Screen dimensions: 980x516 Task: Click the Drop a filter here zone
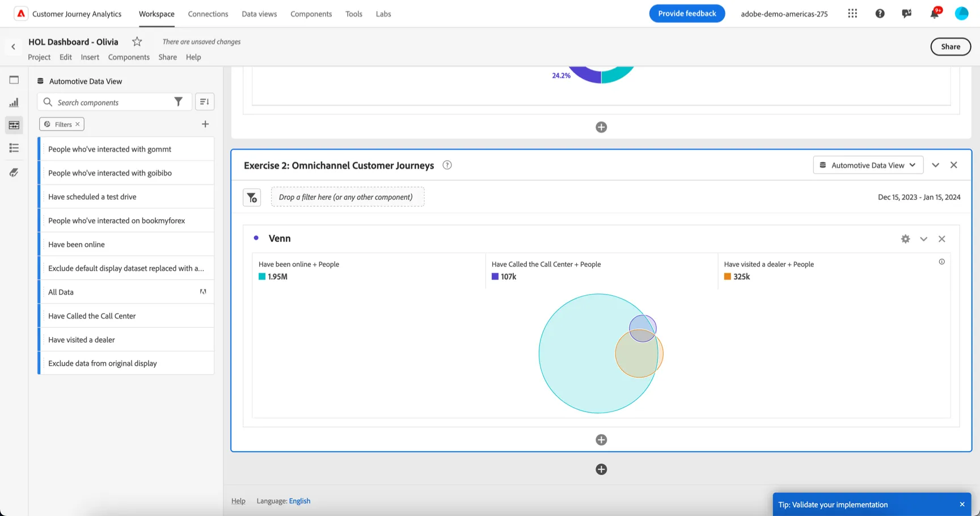click(x=348, y=197)
